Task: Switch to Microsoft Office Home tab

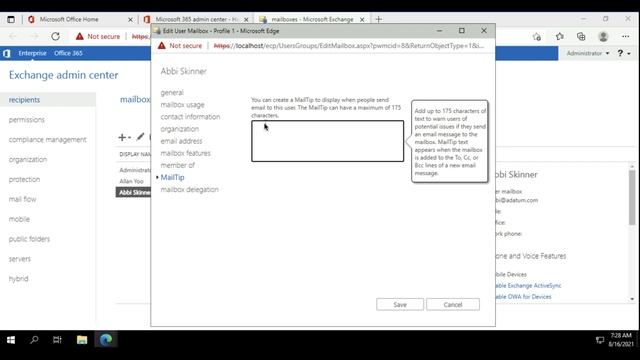Action: (69, 19)
